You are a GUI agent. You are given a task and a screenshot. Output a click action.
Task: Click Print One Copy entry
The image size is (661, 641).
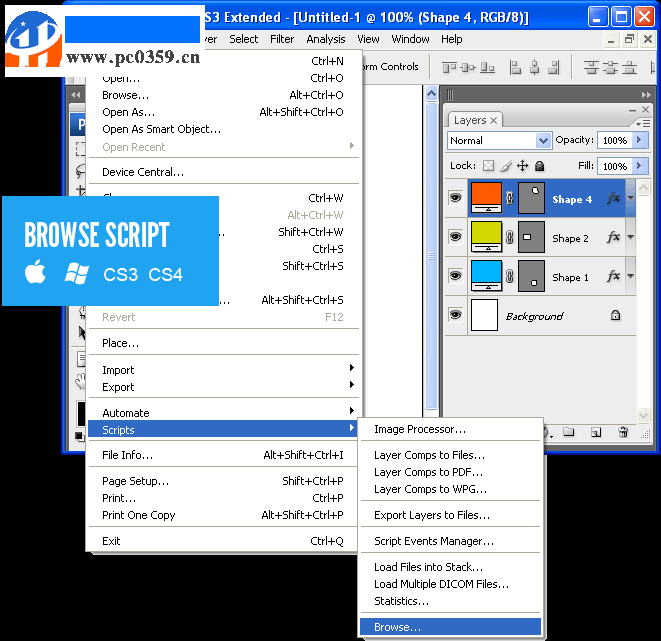[x=223, y=515]
